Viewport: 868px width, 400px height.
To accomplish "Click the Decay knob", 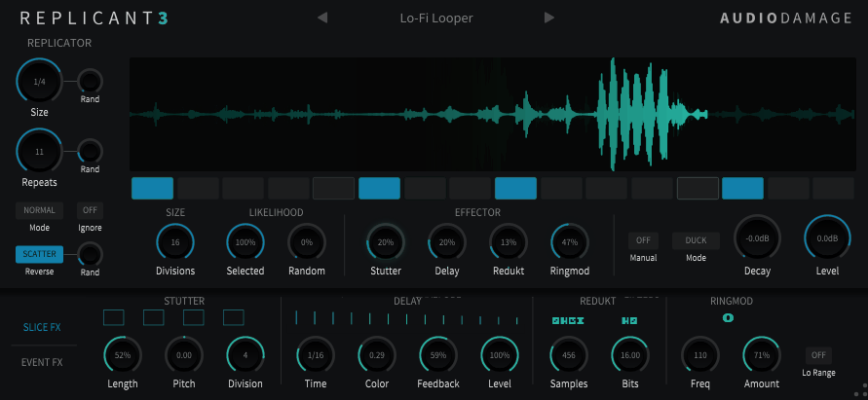I will coord(757,238).
